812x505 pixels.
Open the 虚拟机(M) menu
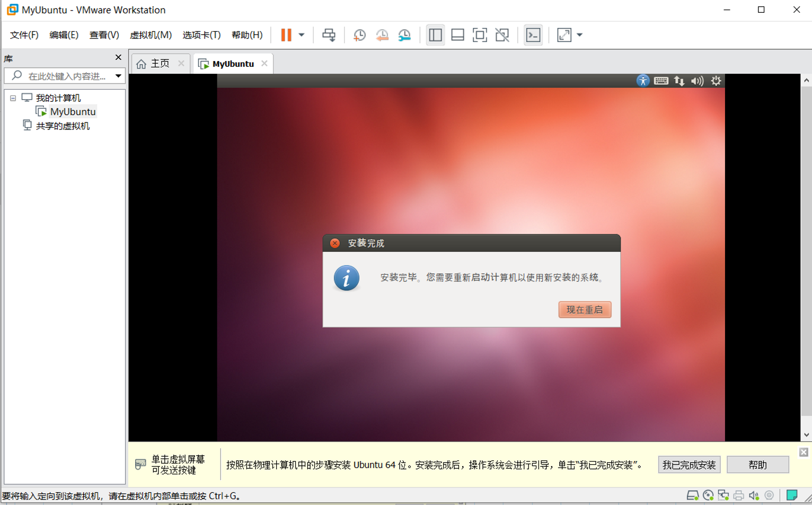[x=151, y=35]
